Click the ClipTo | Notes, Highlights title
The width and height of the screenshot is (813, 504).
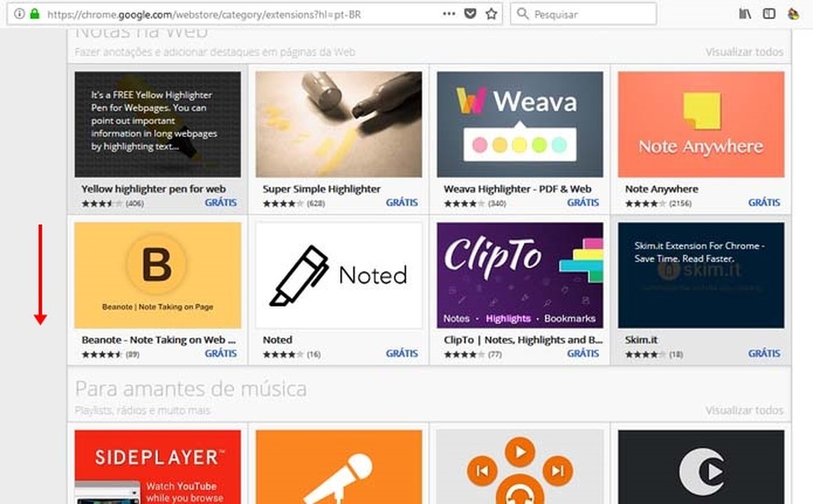523,340
